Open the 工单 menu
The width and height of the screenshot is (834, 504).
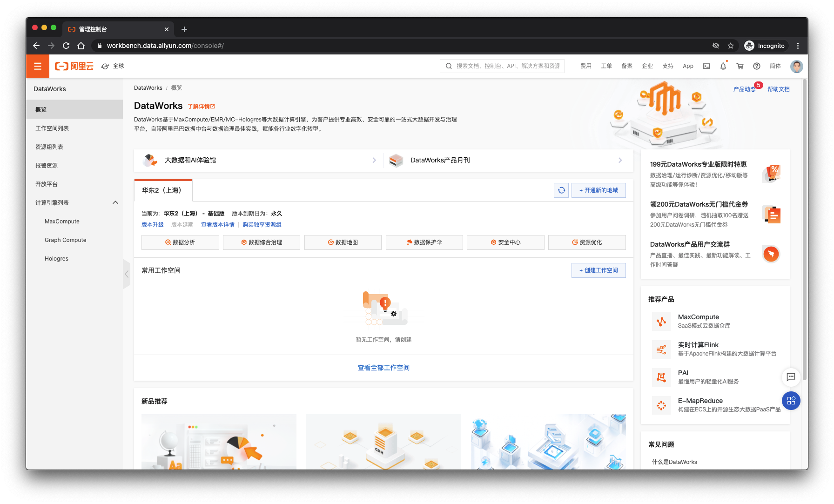tap(606, 66)
